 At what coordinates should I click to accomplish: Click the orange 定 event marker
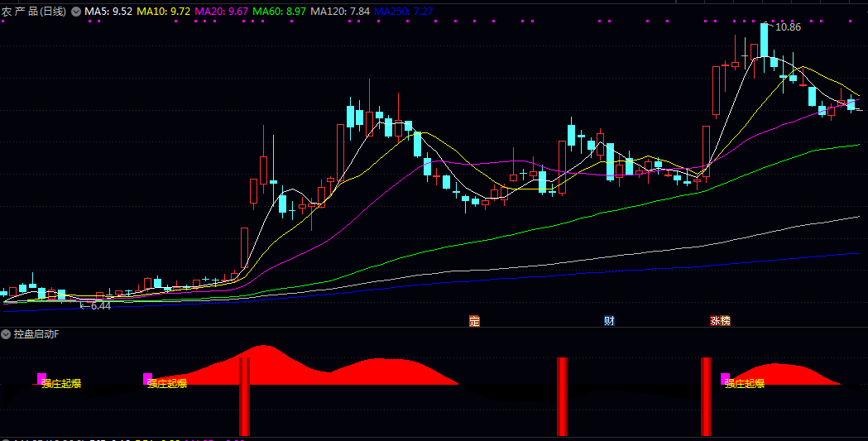point(474,321)
